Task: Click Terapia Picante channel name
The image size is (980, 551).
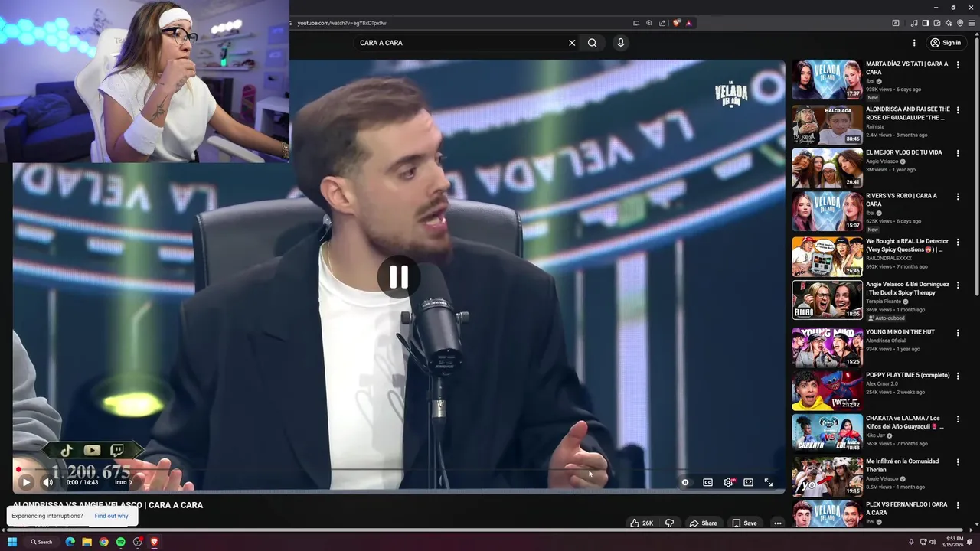Action: (884, 302)
